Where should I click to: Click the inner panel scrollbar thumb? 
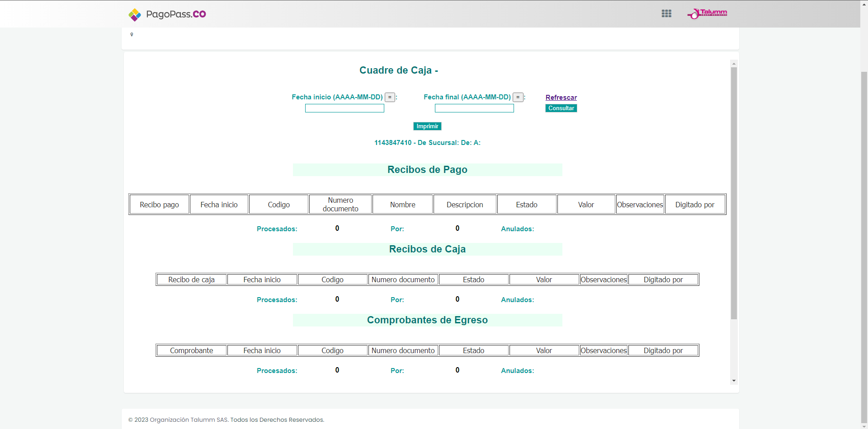click(x=734, y=193)
